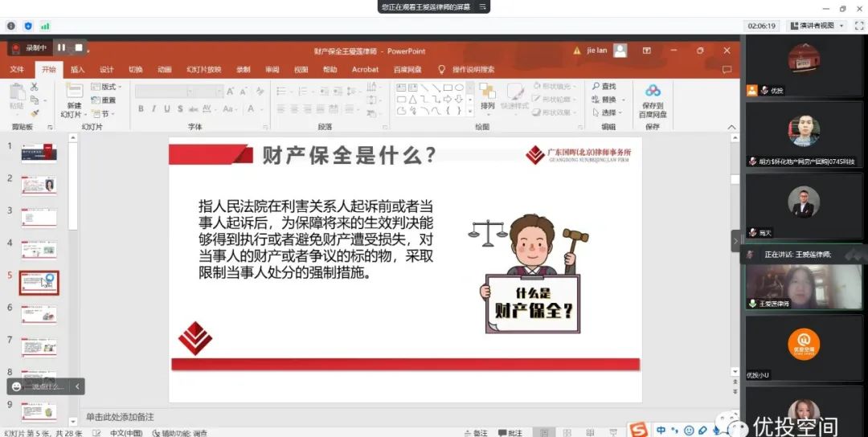Image resolution: width=868 pixels, height=437 pixels.
Task: Open the 演讲者视图 view dropdown
Action: 817,26
